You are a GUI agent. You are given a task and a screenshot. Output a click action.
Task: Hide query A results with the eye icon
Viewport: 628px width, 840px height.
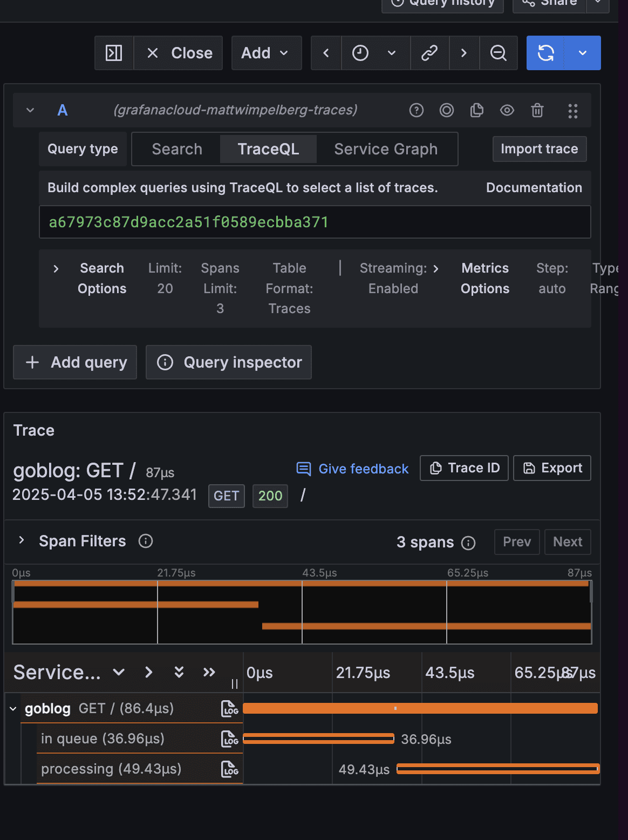(507, 110)
